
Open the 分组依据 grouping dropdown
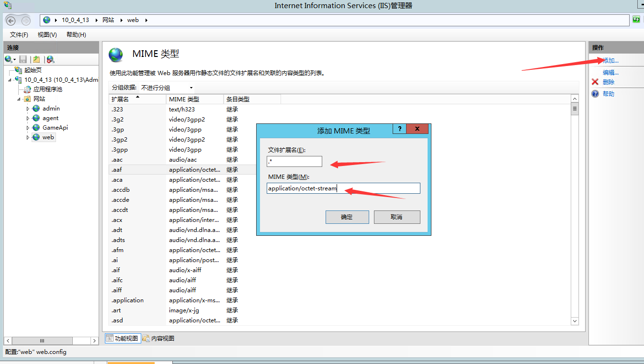click(x=167, y=88)
